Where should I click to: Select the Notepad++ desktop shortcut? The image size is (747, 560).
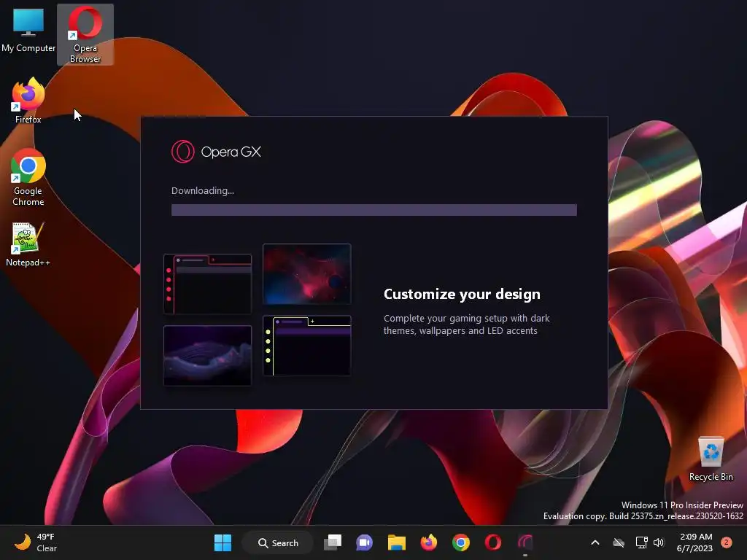[x=28, y=244]
